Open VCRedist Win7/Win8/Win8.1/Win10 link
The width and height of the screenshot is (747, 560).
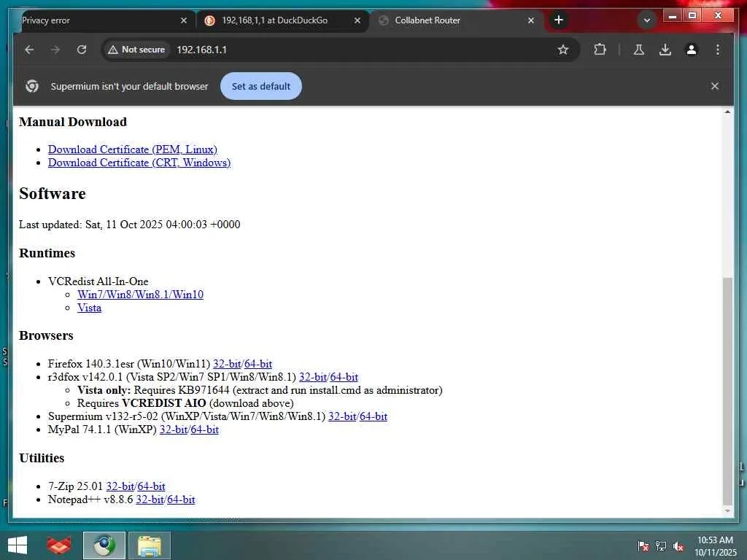tap(141, 295)
